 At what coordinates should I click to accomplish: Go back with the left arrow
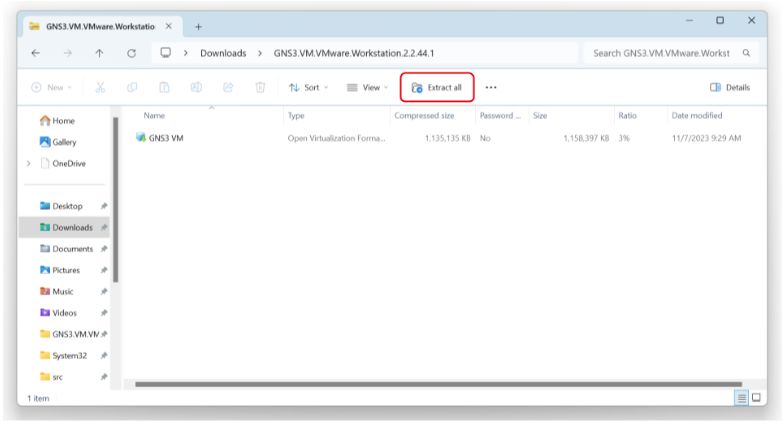[35, 53]
